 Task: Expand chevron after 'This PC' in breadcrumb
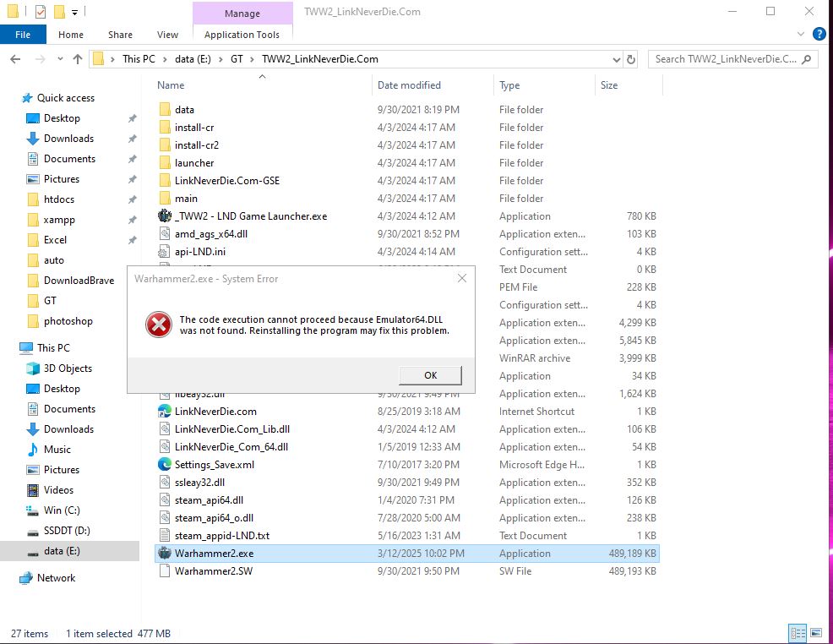tap(165, 59)
